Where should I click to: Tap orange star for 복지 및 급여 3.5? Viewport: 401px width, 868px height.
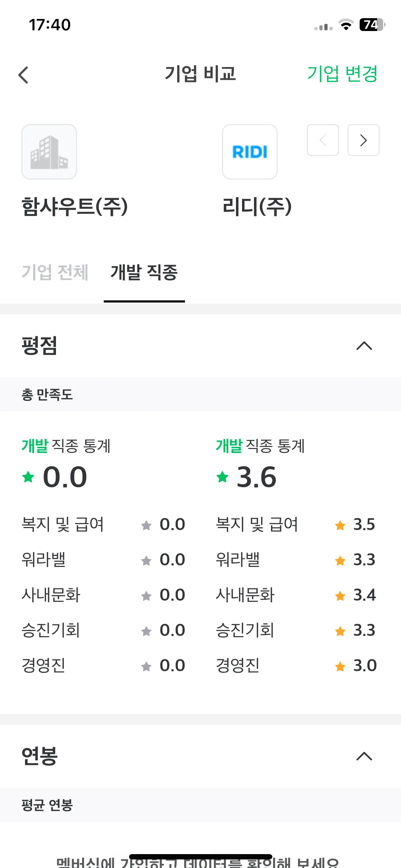[340, 525]
